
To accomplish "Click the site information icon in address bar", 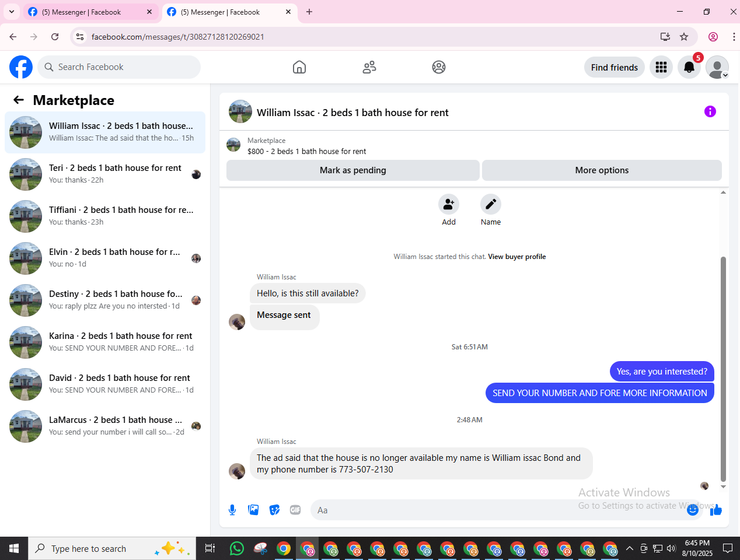I will pos(80,37).
